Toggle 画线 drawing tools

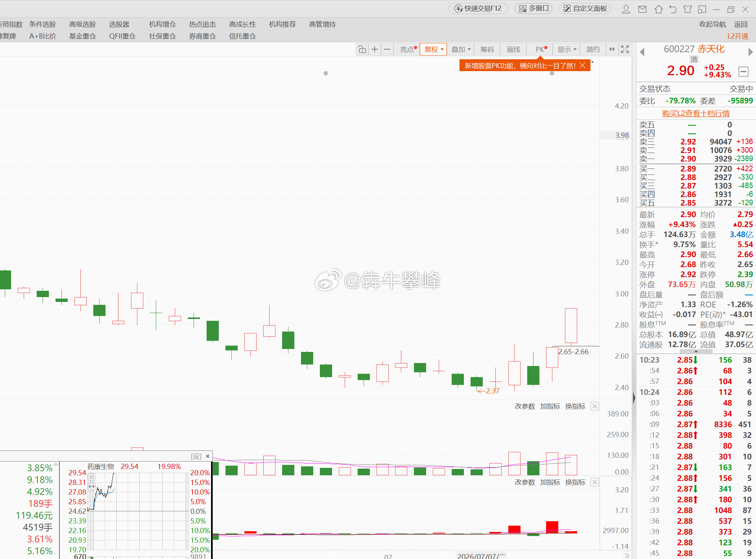[x=514, y=49]
